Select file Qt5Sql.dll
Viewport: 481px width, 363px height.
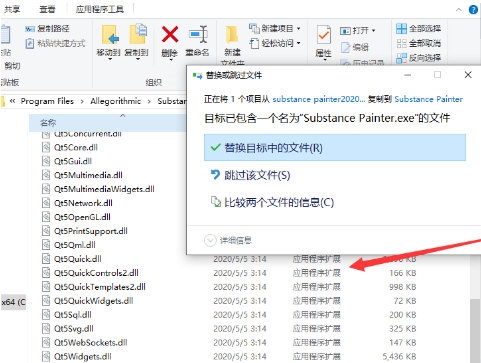click(x=73, y=315)
